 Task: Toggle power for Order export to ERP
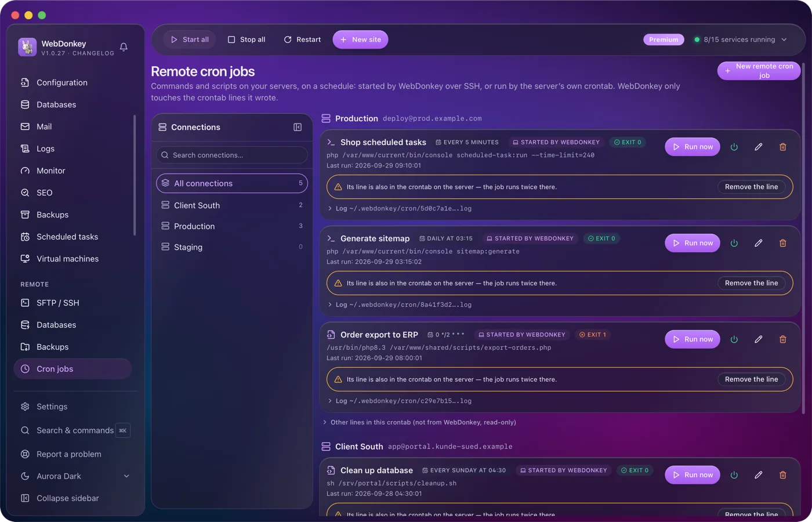point(734,339)
